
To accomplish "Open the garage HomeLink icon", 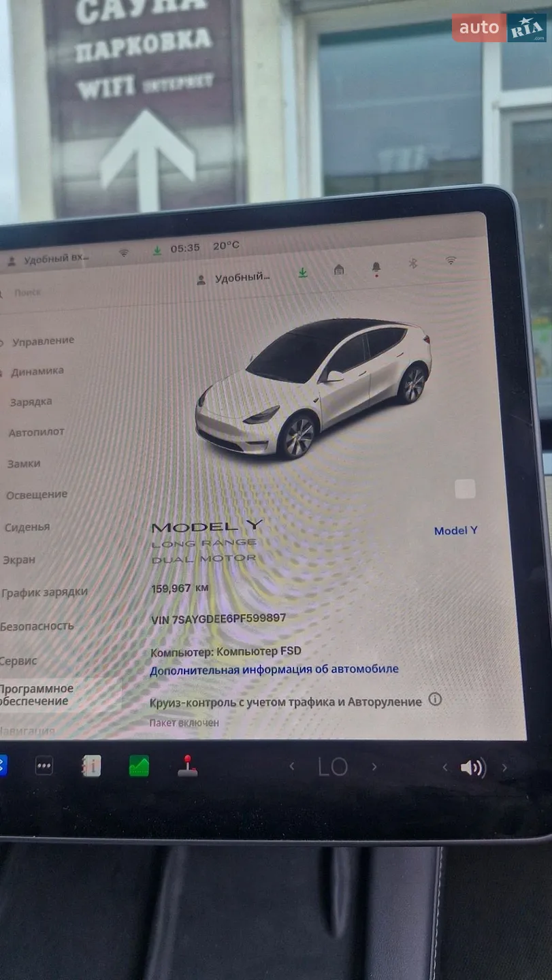I will pos(339,270).
